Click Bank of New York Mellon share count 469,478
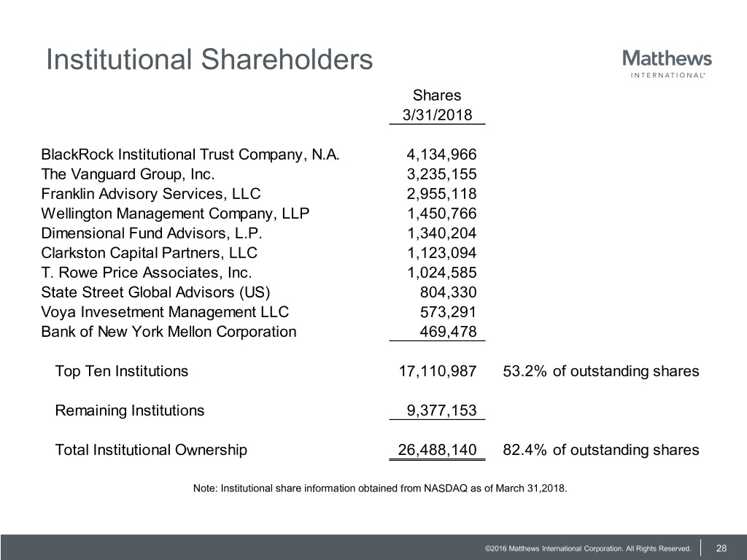Image resolution: width=747 pixels, height=560 pixels. [448, 332]
